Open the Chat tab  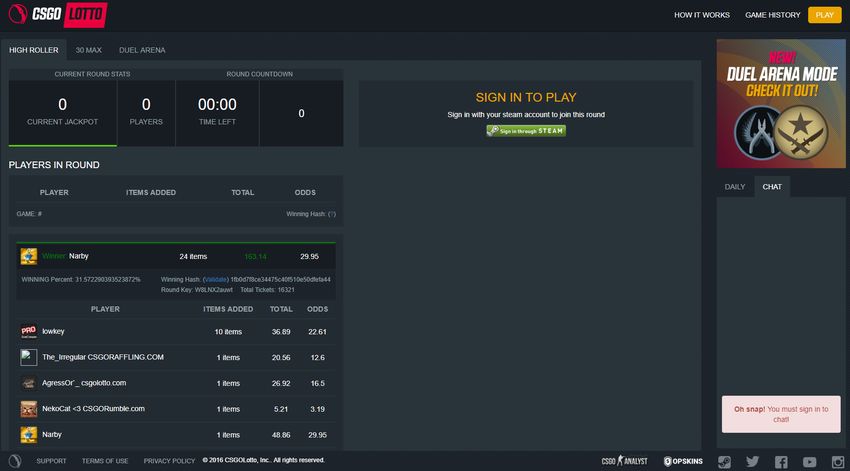tap(772, 186)
